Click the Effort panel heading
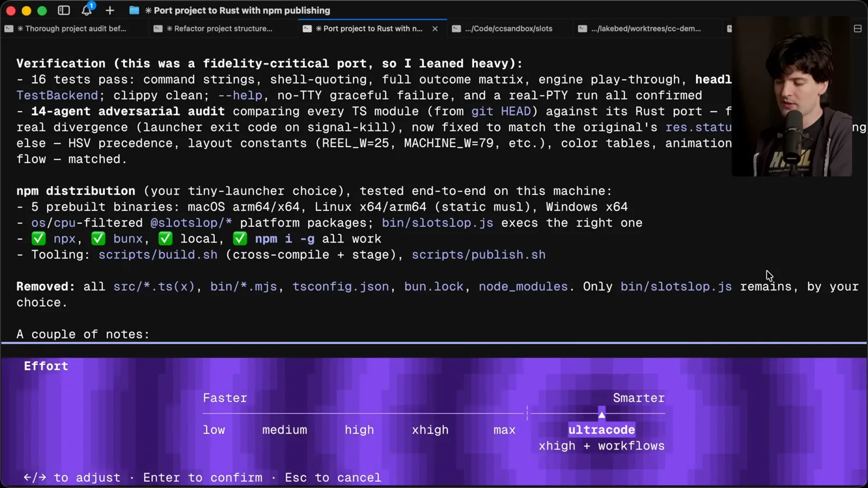 (x=46, y=366)
